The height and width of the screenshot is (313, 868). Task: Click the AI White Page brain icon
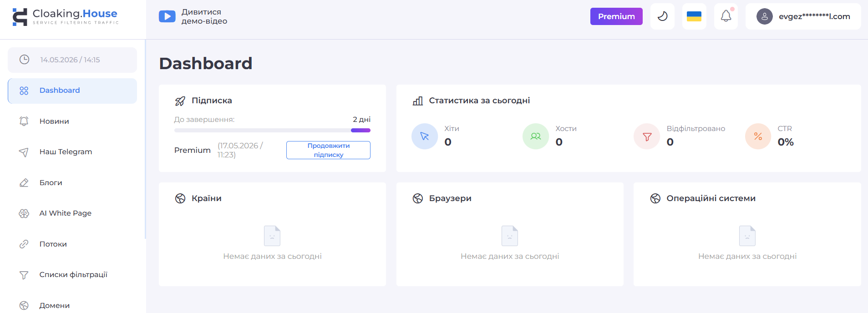tap(24, 213)
